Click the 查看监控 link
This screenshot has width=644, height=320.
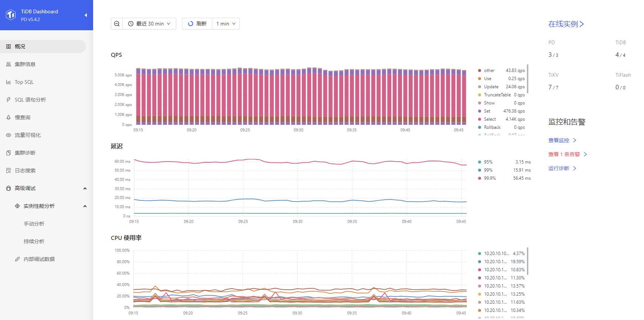[562, 140]
